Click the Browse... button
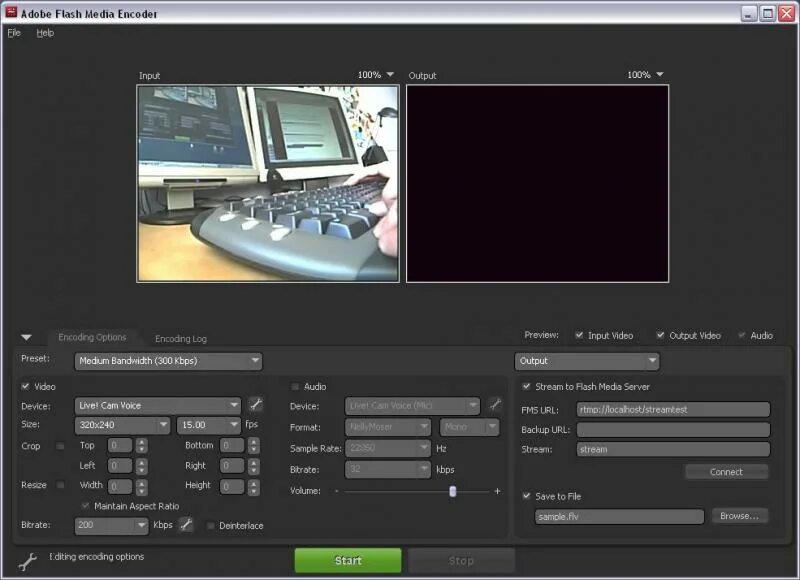 tap(739, 516)
